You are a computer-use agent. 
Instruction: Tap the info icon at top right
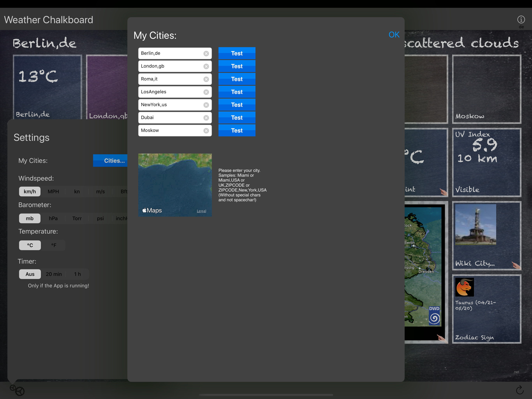521,19
